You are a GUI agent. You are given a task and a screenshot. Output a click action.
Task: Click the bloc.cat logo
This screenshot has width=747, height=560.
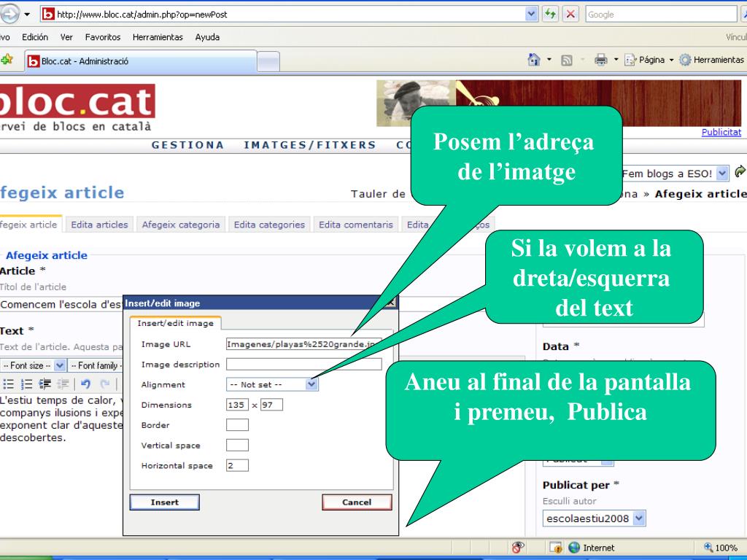(x=77, y=101)
